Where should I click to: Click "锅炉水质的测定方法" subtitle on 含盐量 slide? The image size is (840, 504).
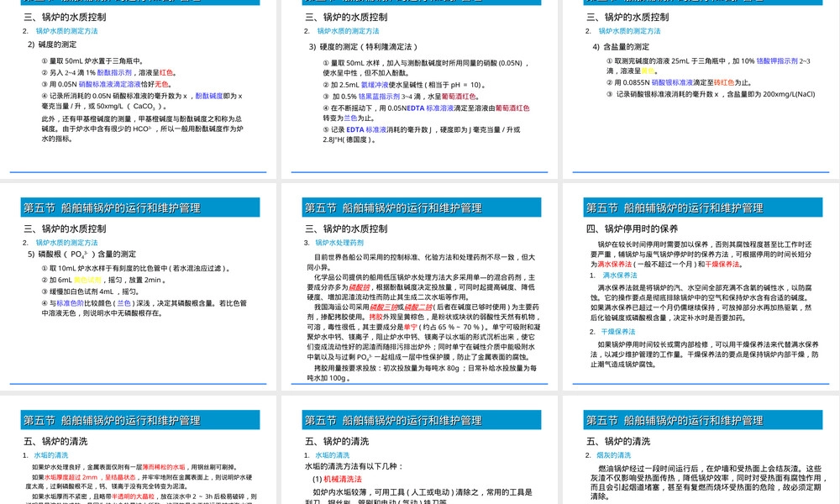pyautogui.click(x=629, y=31)
